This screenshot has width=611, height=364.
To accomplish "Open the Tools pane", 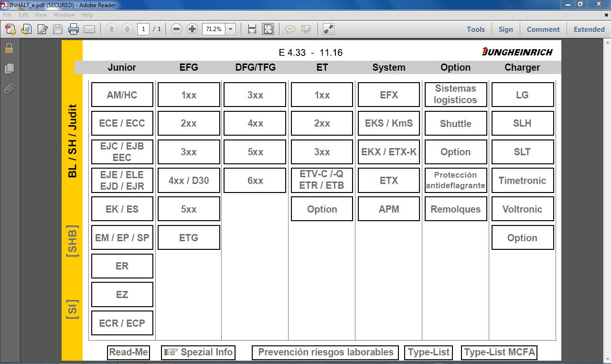I will coord(476,29).
